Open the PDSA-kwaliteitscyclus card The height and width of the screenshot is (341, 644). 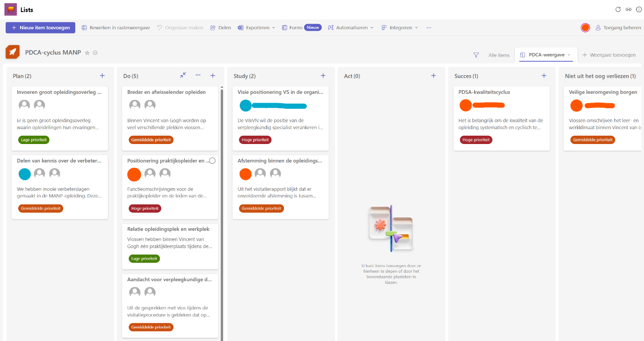pyautogui.click(x=501, y=118)
